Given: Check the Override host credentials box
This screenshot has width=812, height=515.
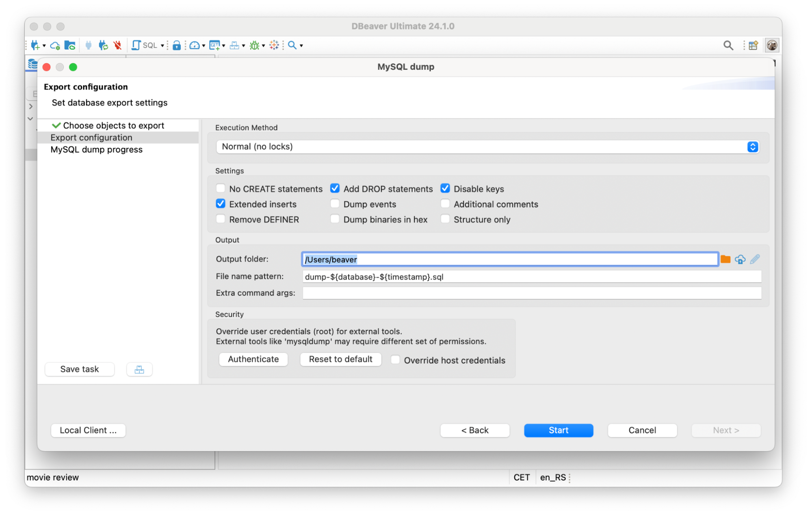Looking at the screenshot, I should click(x=395, y=359).
